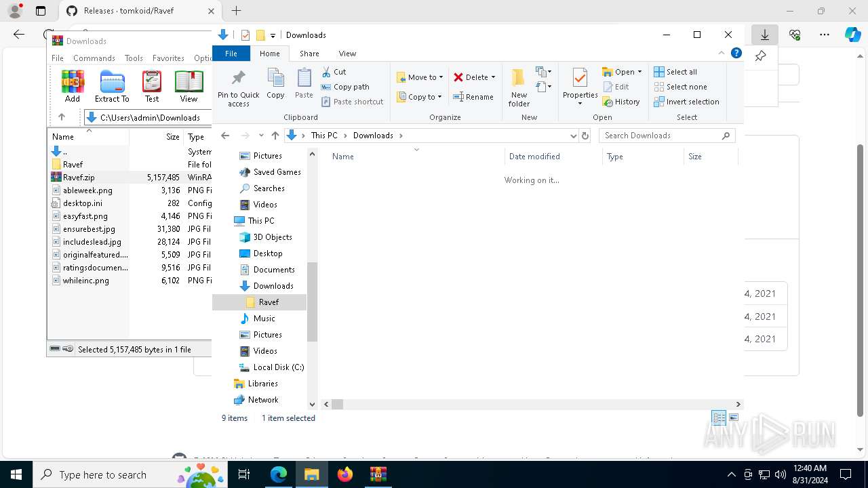
Task: Click the New folder icon
Action: (x=519, y=87)
